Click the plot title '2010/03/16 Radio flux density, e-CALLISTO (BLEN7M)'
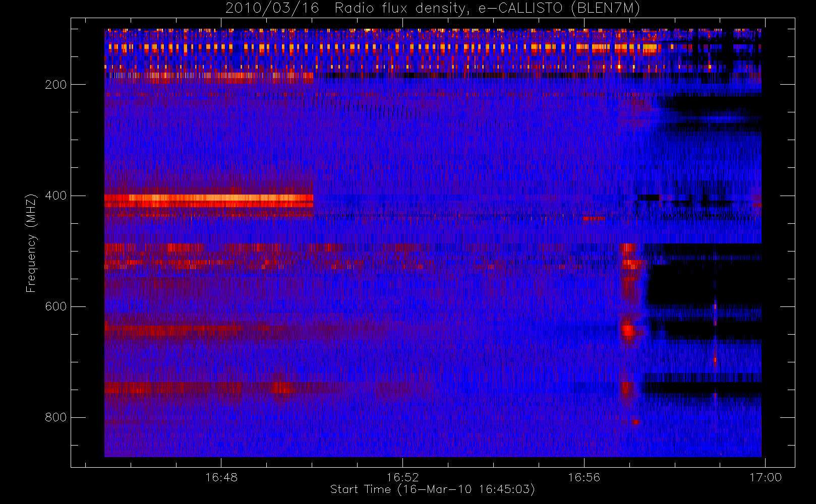The width and height of the screenshot is (816, 504). click(x=432, y=9)
